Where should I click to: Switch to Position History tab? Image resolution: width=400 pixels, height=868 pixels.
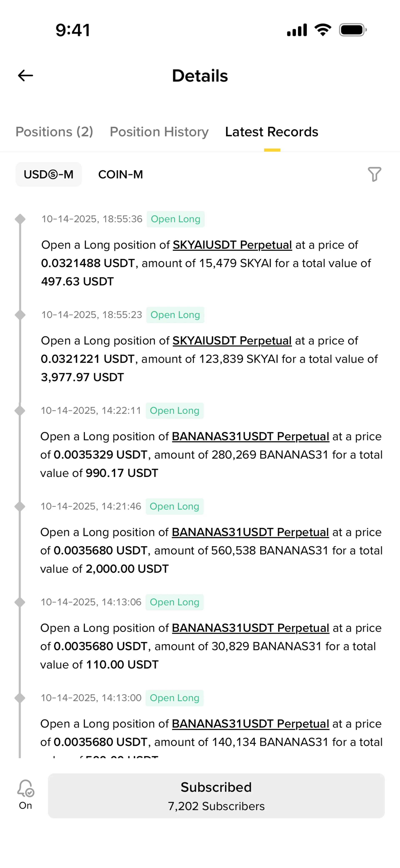coord(159,132)
